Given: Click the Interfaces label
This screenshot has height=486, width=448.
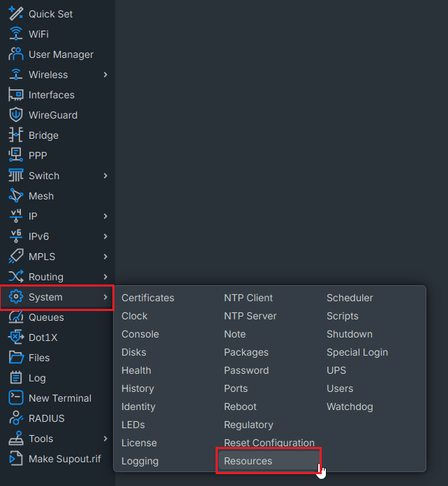Looking at the screenshot, I should tap(52, 95).
